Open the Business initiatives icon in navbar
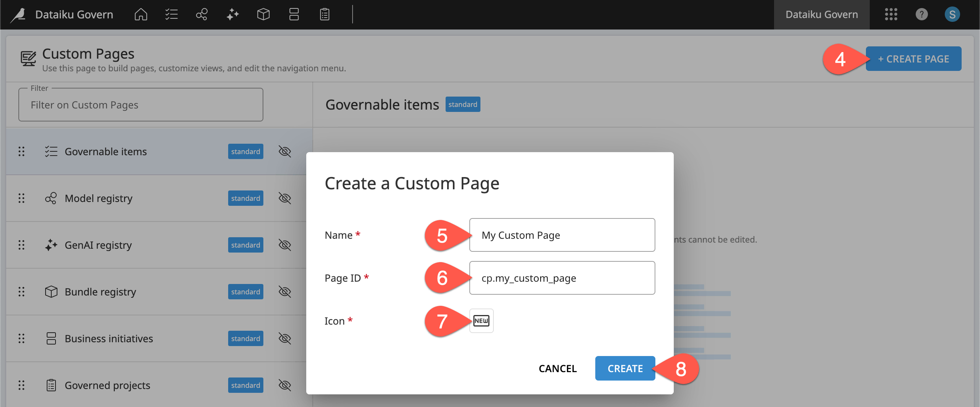Screen dimensions: 980x407 (x=294, y=15)
